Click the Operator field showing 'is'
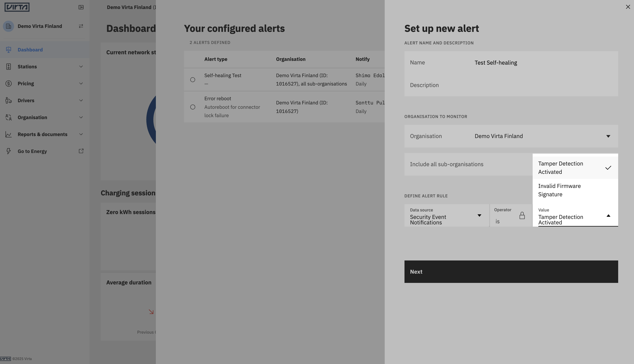 tap(511, 215)
